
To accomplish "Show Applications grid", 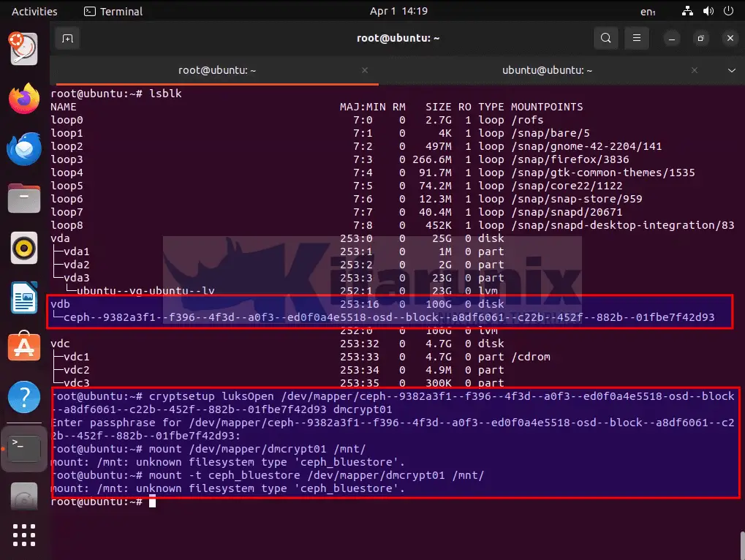I will (24, 536).
